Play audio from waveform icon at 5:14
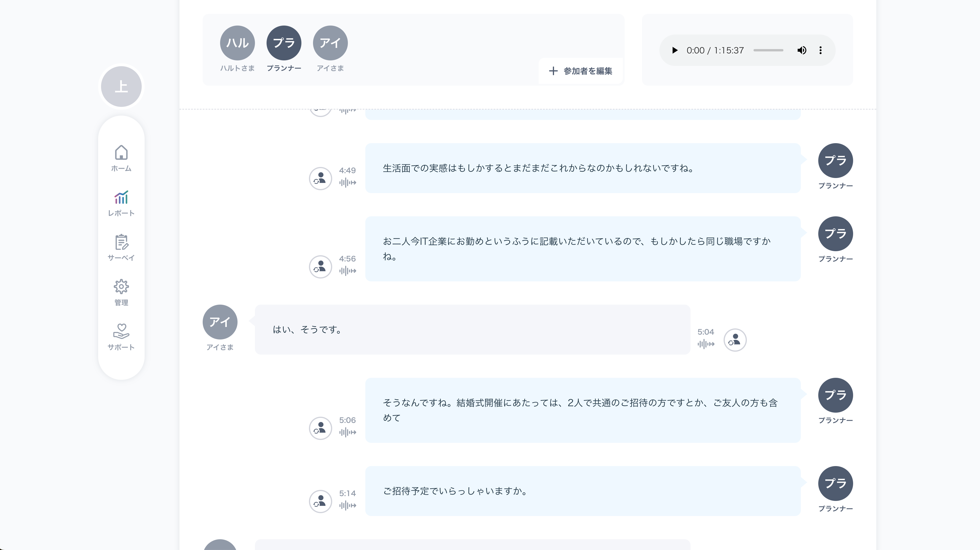Image resolution: width=980 pixels, height=550 pixels. pyautogui.click(x=347, y=506)
